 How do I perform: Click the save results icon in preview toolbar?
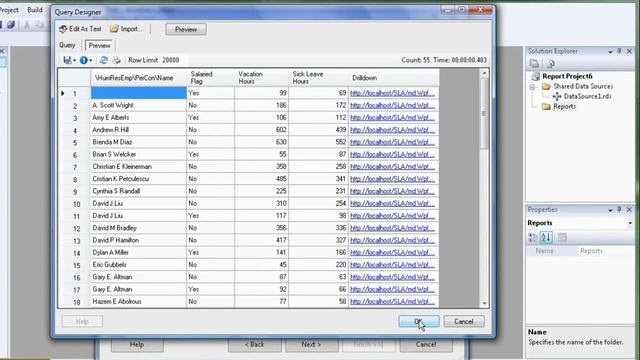tap(67, 60)
